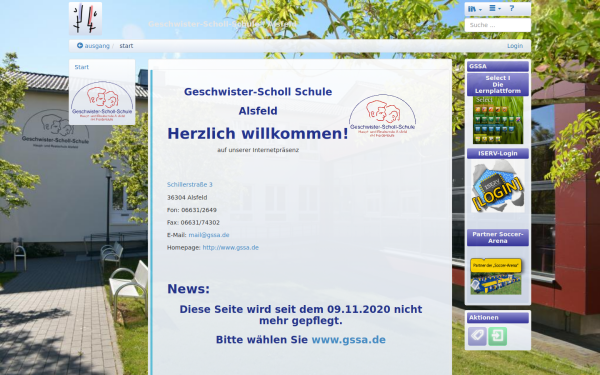Open the list menu dropdown icon
The width and height of the screenshot is (600, 375).
coord(495,8)
